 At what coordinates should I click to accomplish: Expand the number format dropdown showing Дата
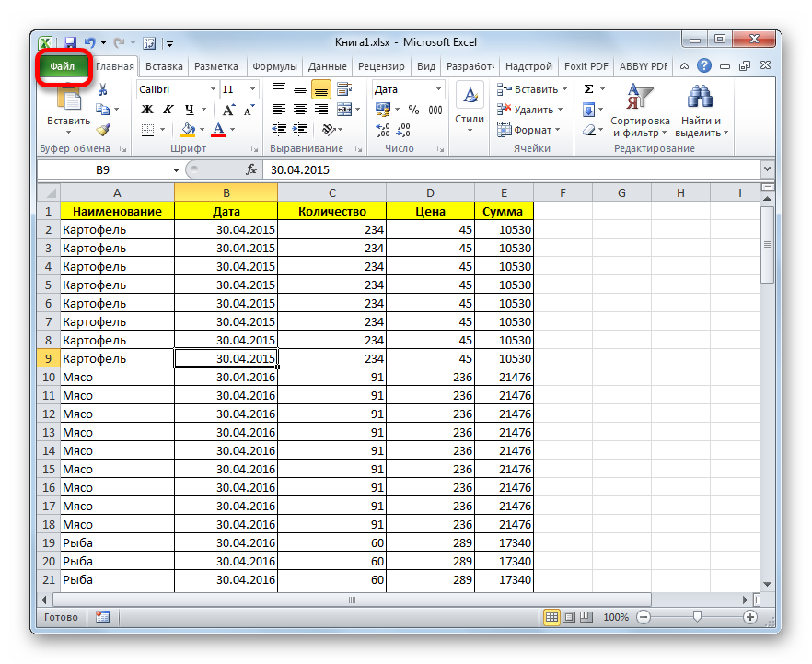(438, 89)
